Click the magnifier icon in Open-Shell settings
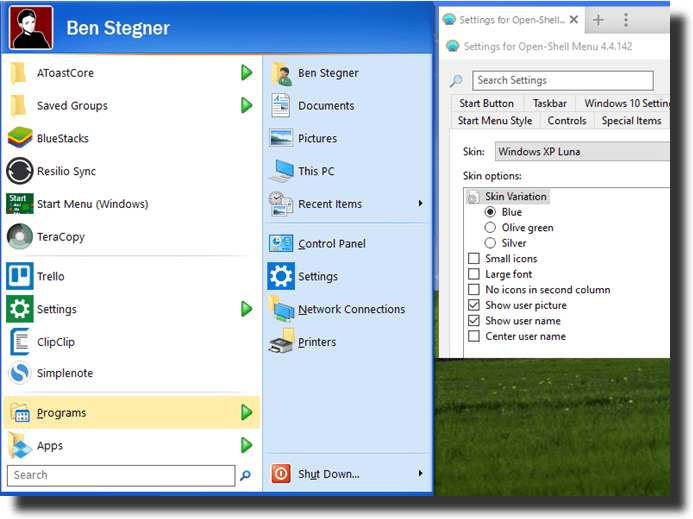The height and width of the screenshot is (519, 693). point(456,81)
